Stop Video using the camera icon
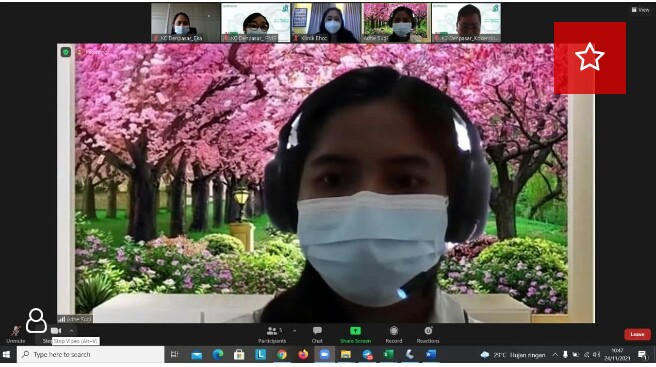Screen dimensions: 656x367 coord(55,331)
